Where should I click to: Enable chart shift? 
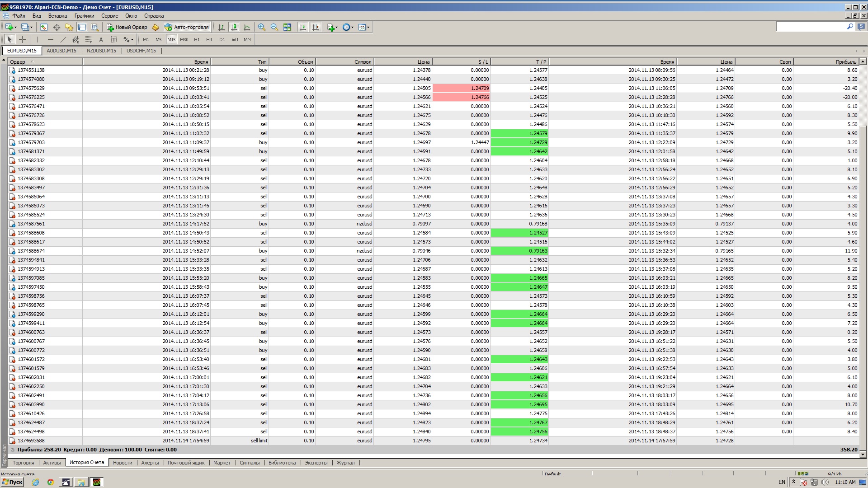[316, 27]
